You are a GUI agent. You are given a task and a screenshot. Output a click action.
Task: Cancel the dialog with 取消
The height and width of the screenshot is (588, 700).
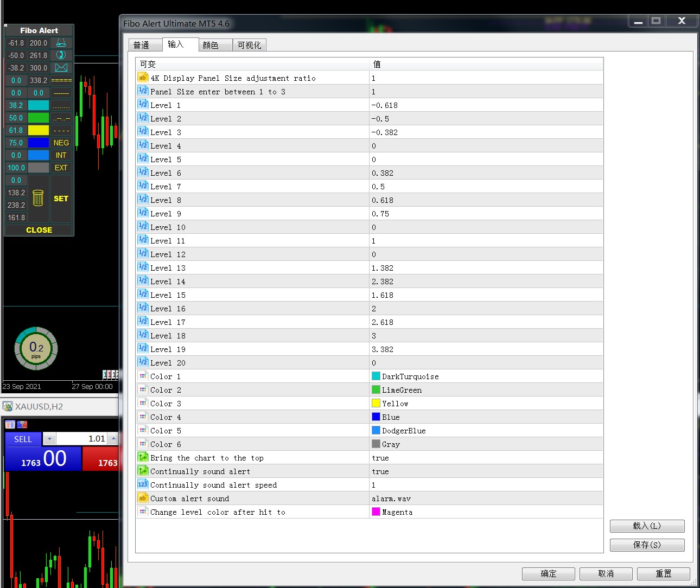tap(606, 573)
